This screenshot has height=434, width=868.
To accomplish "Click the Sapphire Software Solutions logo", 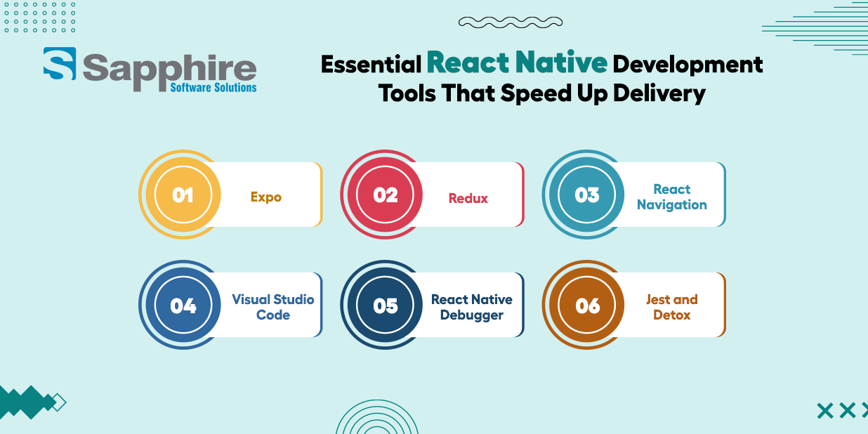I will click(150, 70).
